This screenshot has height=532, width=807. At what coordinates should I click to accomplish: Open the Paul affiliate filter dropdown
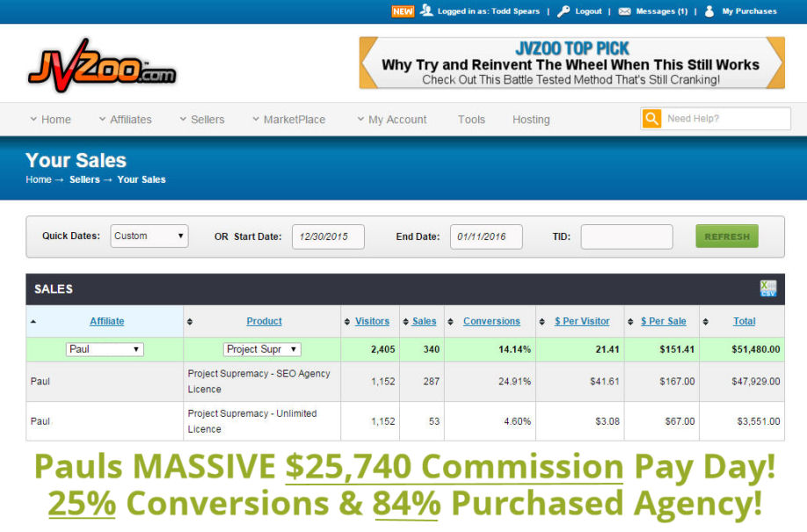click(x=105, y=349)
